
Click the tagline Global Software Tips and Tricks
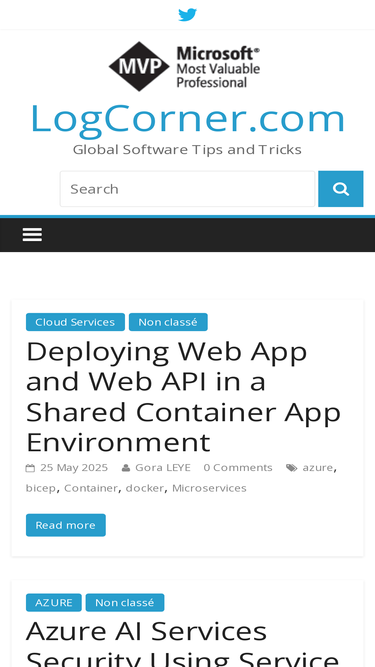click(187, 150)
